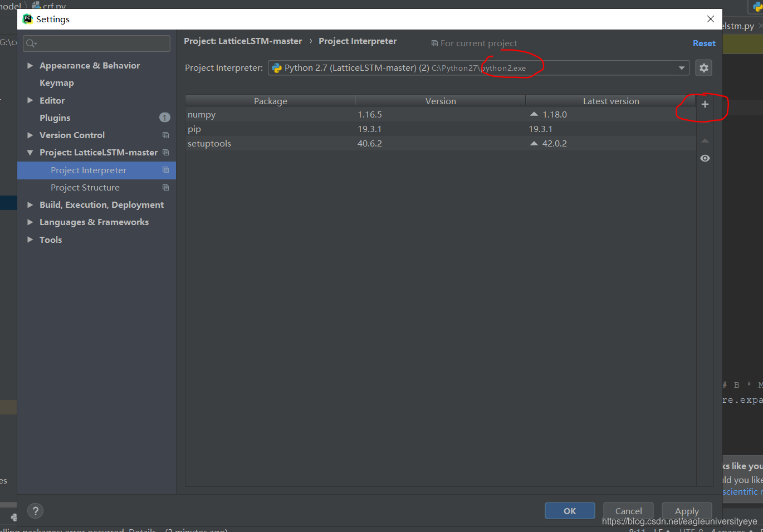Click the PyCharm icon in title bar
Screen dimensions: 763x532
pos(28,19)
